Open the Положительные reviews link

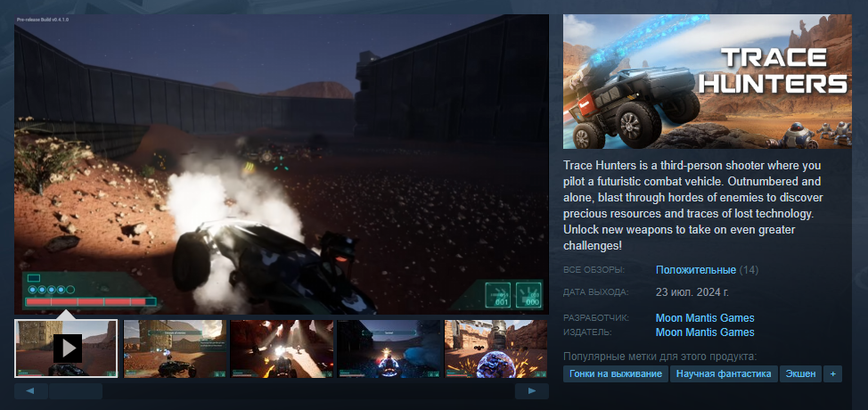click(696, 270)
